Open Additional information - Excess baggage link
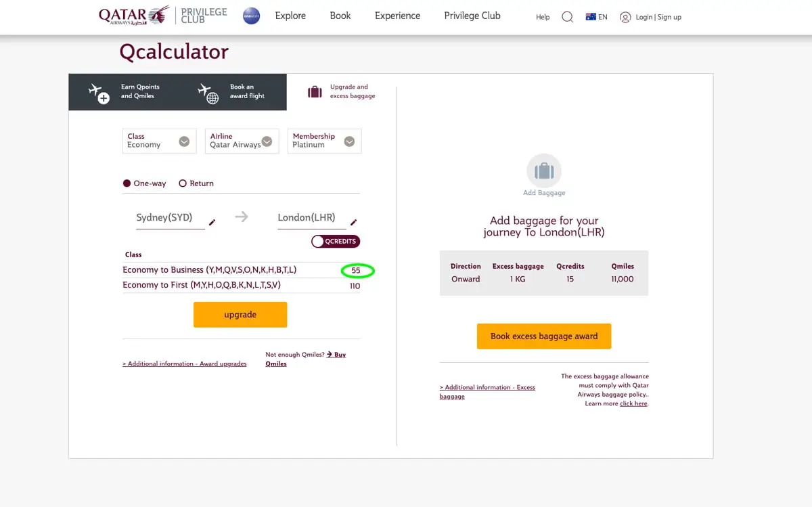 point(487,392)
